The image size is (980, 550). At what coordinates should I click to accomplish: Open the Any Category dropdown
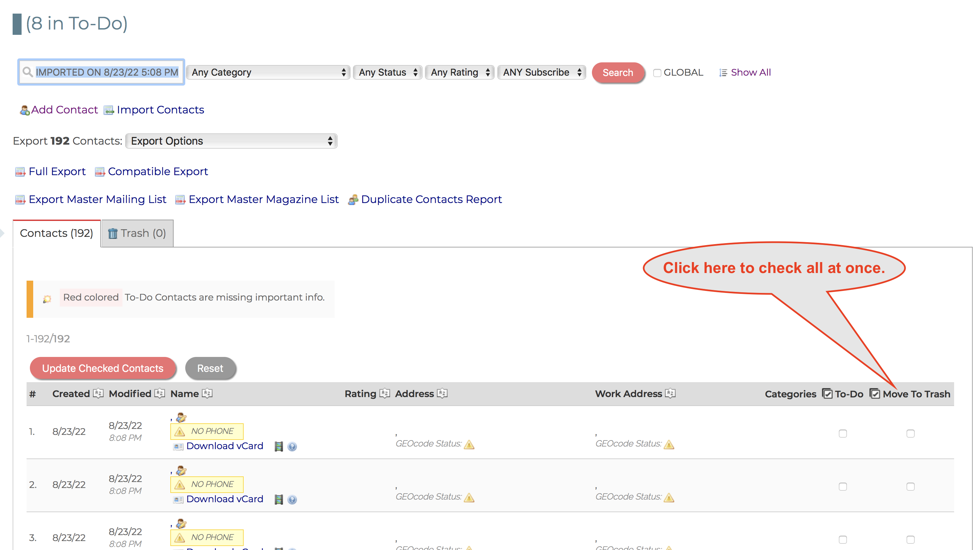pyautogui.click(x=269, y=72)
